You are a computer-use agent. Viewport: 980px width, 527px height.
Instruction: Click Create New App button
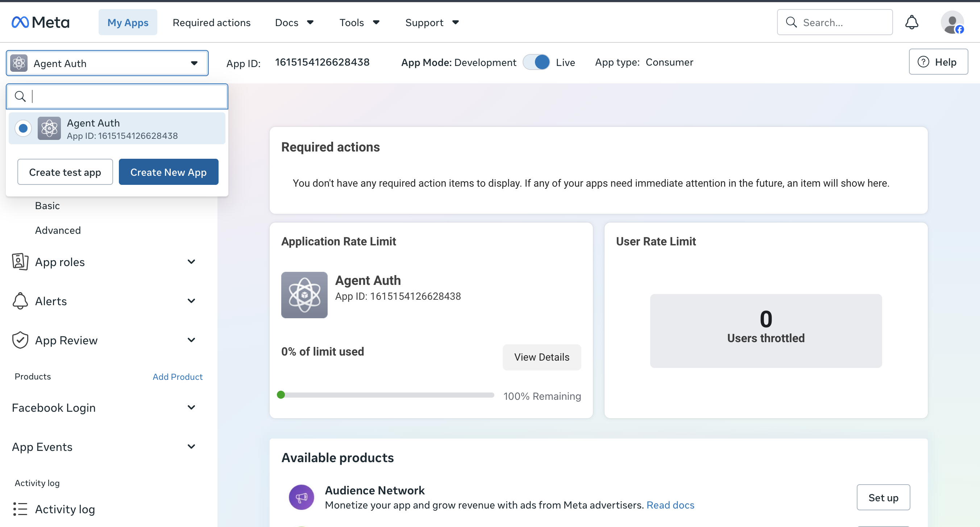coord(169,172)
